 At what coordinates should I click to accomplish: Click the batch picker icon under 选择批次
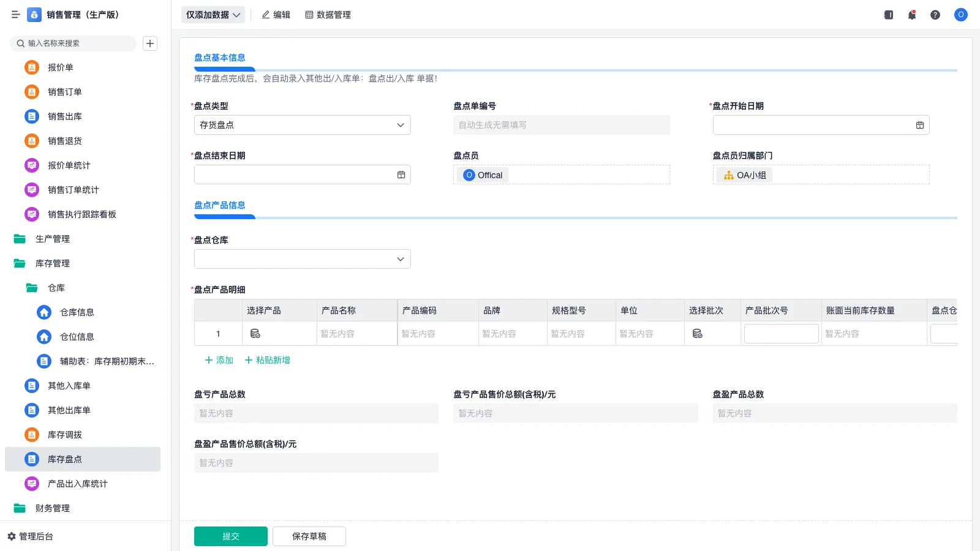(698, 334)
